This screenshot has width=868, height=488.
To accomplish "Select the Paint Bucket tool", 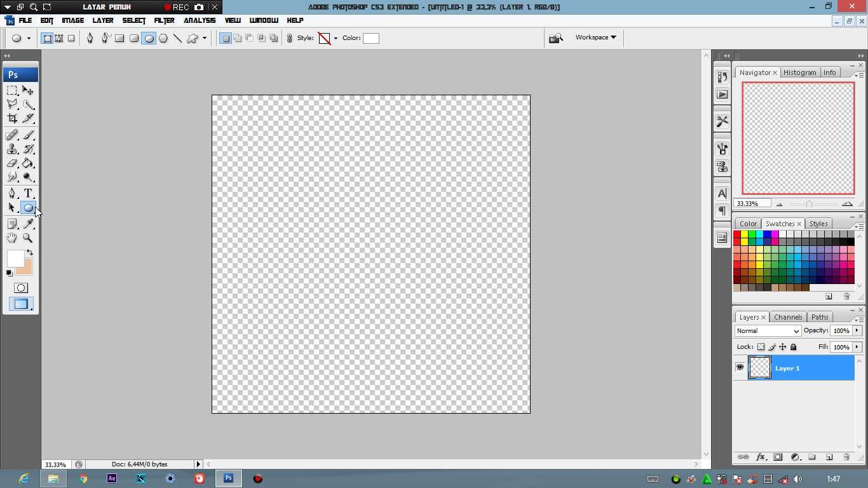I will point(28,163).
